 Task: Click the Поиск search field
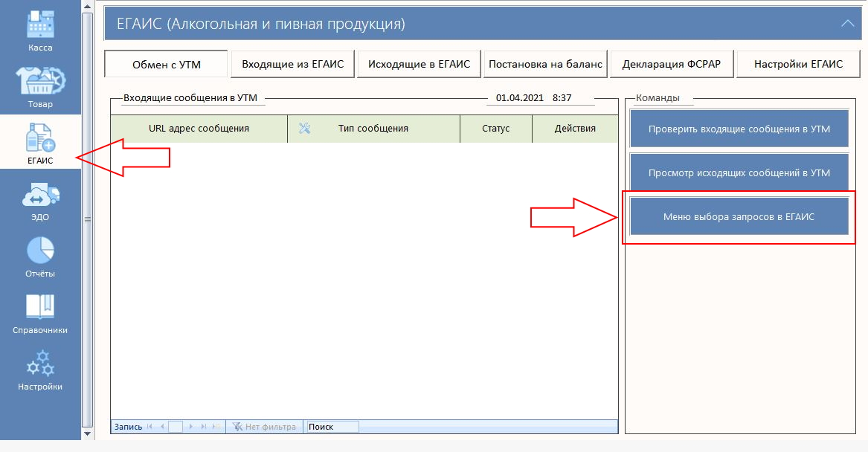[332, 427]
